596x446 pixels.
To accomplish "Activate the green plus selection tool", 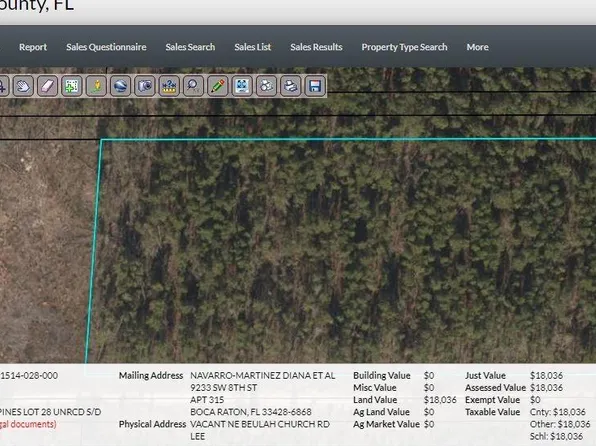I will click(x=72, y=86).
